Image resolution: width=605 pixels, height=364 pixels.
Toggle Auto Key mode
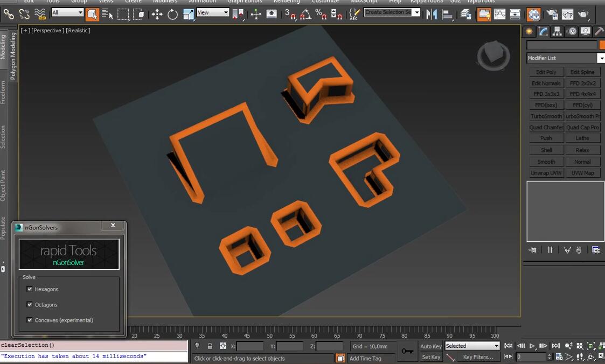pyautogui.click(x=430, y=346)
